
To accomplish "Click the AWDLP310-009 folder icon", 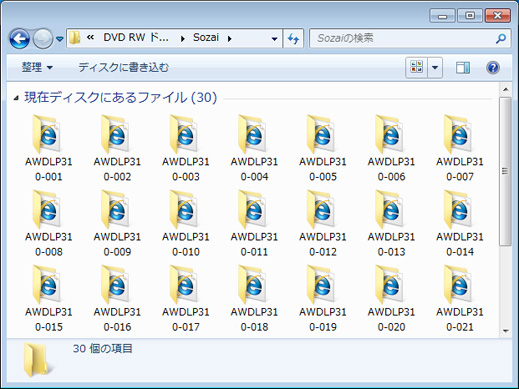I will pos(115,210).
